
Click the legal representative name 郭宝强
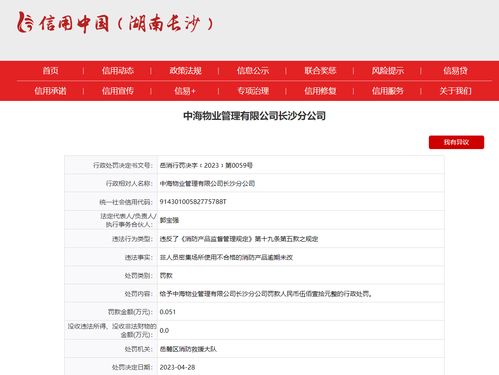[169, 220]
